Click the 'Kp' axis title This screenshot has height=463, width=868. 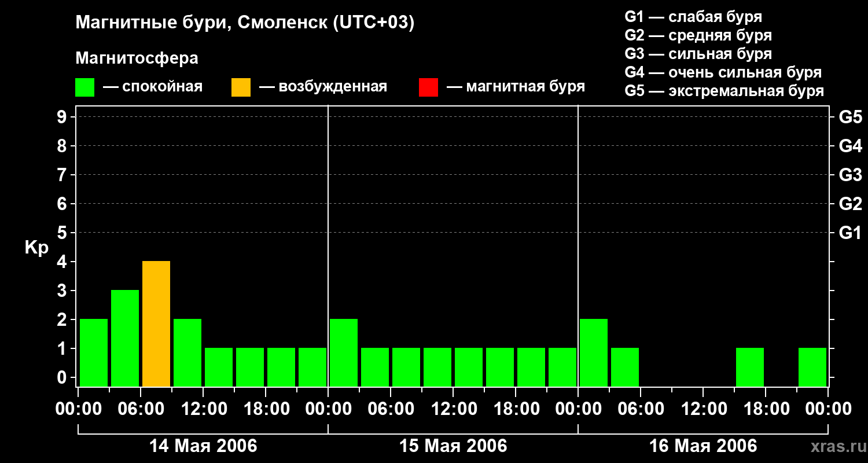(36, 248)
